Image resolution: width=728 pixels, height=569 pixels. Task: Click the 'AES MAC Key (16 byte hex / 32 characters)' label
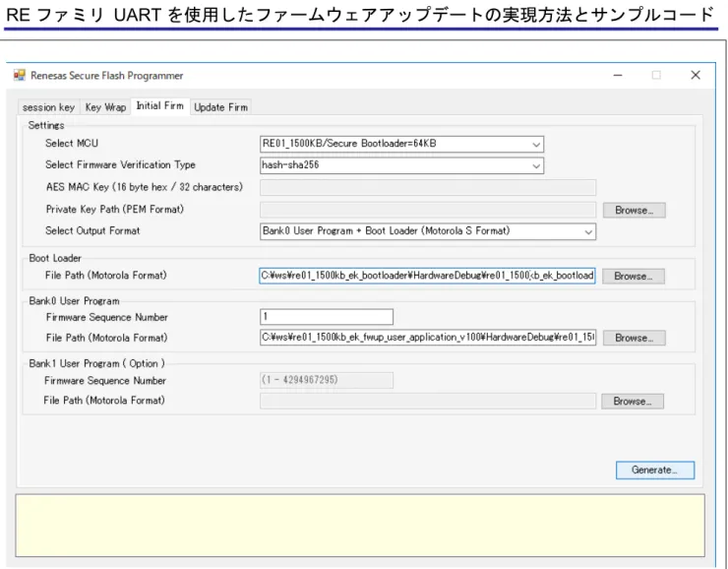(x=145, y=187)
